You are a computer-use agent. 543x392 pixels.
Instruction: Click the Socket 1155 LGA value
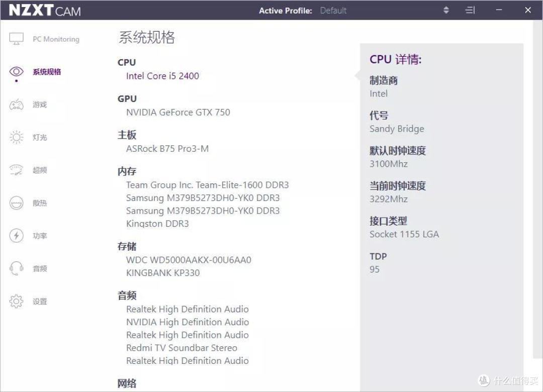tap(404, 234)
